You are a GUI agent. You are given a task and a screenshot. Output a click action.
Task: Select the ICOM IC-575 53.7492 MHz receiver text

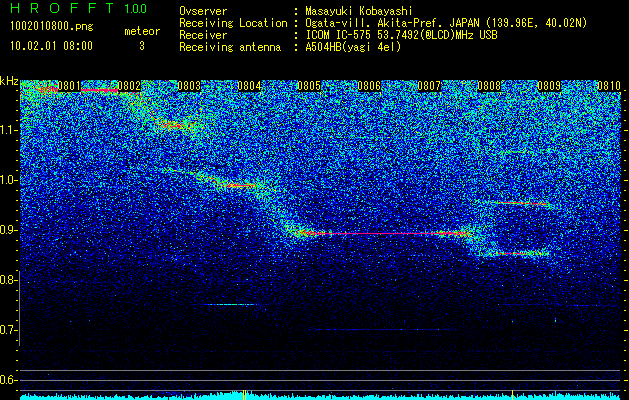pos(401,35)
